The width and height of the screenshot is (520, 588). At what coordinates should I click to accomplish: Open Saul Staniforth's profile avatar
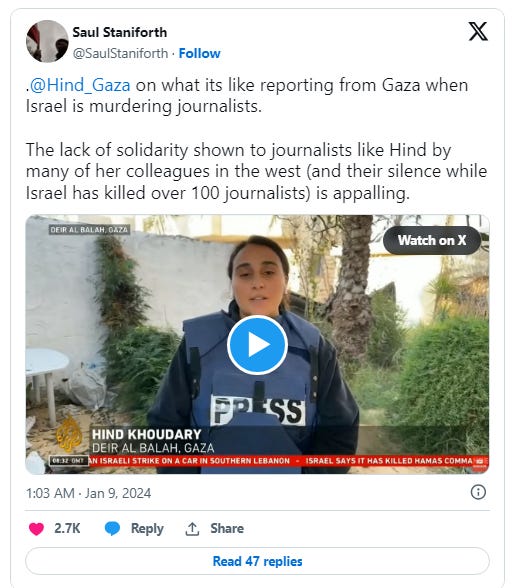pyautogui.click(x=47, y=41)
